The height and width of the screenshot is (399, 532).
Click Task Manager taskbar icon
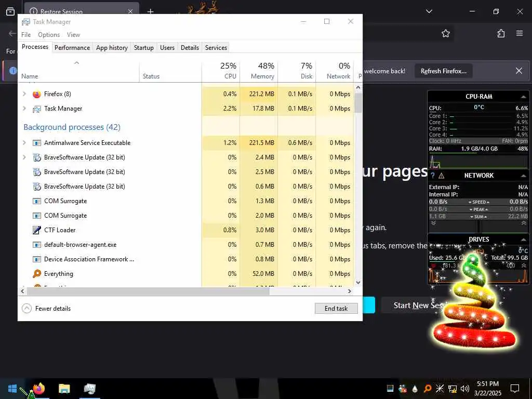coord(89,388)
